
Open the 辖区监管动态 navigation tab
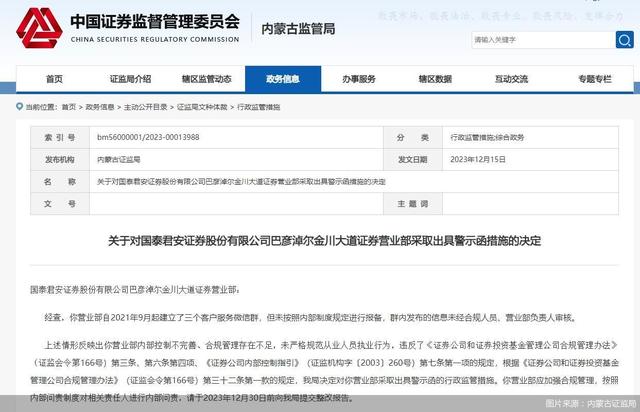pyautogui.click(x=207, y=79)
